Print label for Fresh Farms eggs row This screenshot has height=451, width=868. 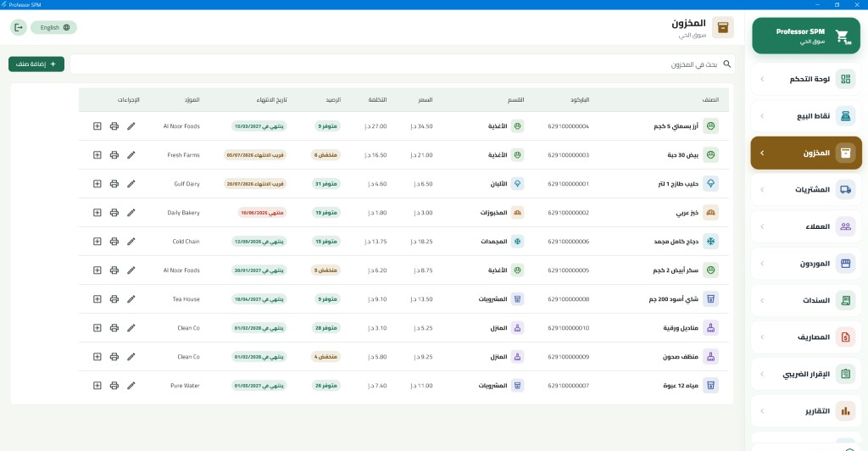coord(114,155)
